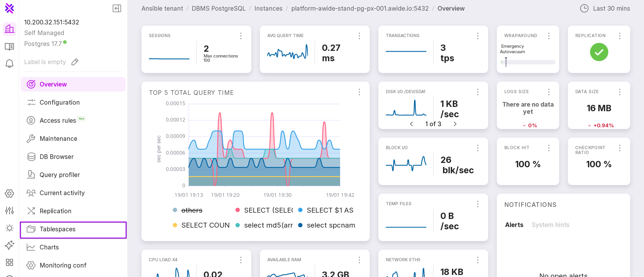
Task: Click the Wraparound emergency autovacuum progress bar
Action: [x=528, y=62]
